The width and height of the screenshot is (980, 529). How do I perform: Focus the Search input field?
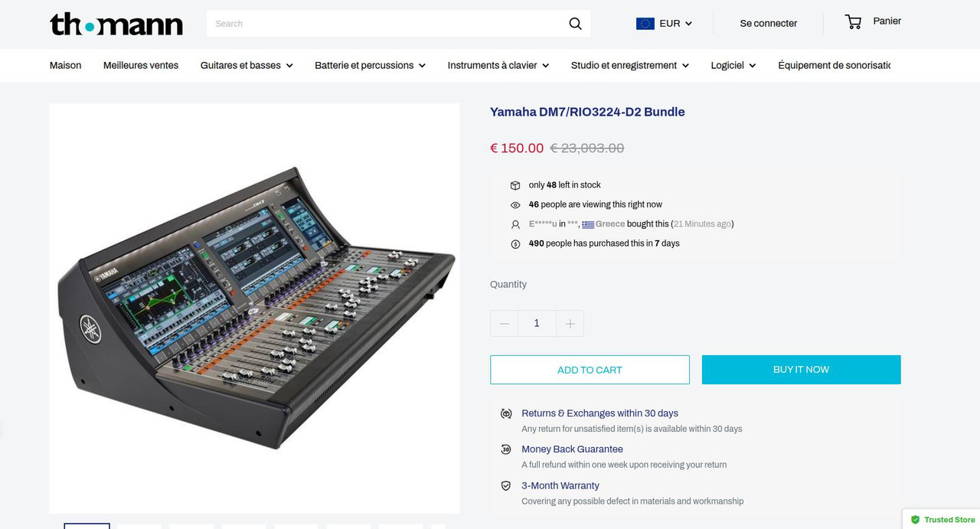(387, 24)
